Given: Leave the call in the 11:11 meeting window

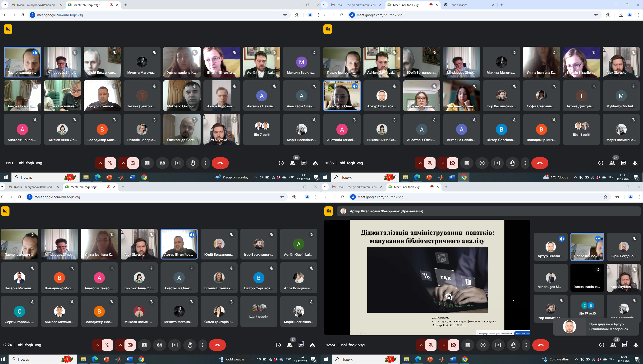Looking at the screenshot, I should [220, 163].
